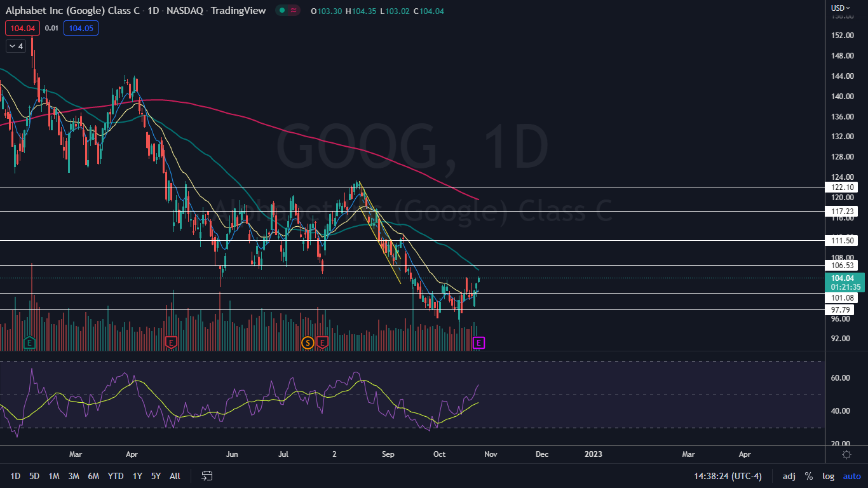Image resolution: width=868 pixels, height=488 pixels.
Task: Click the Oct label on time axis
Action: (439, 454)
